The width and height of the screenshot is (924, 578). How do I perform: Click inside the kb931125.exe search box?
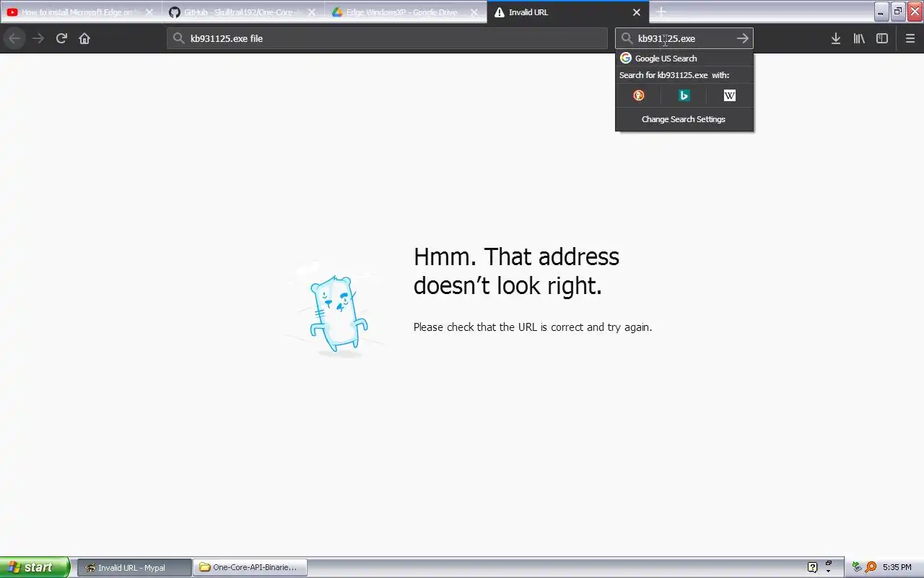tap(683, 38)
